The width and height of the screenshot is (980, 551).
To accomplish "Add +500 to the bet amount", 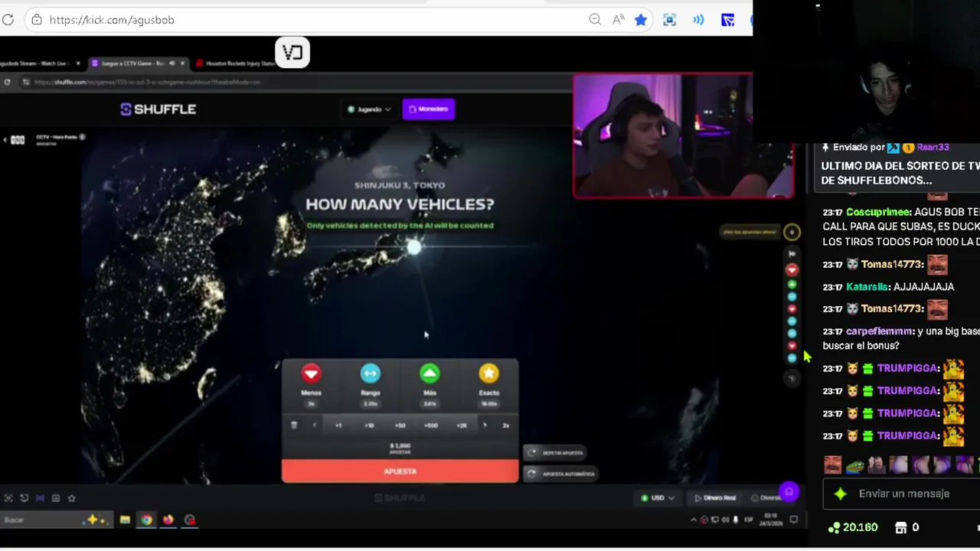I will [x=431, y=425].
